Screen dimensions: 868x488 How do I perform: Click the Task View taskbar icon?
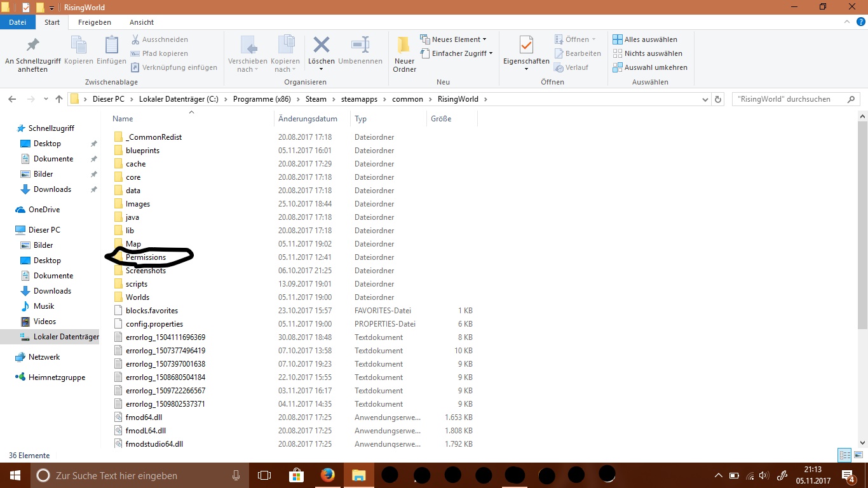264,475
